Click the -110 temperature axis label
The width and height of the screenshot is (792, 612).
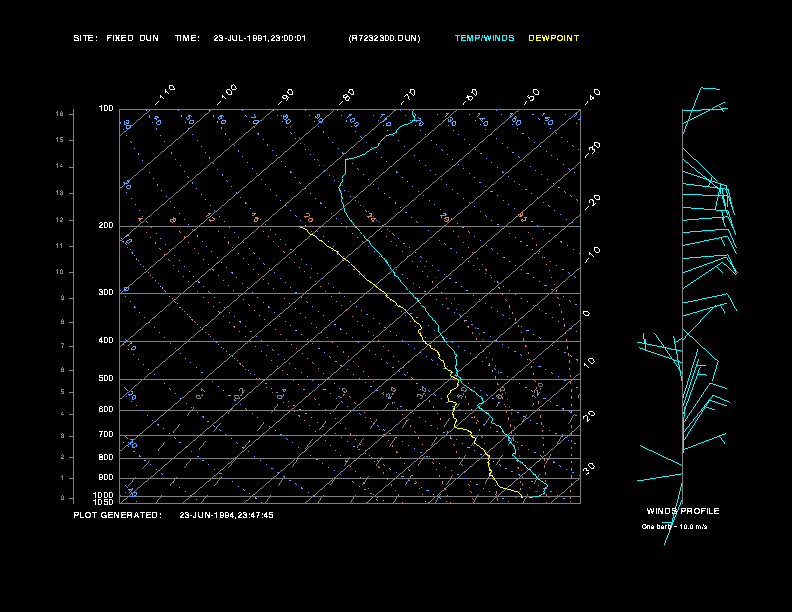point(165,95)
